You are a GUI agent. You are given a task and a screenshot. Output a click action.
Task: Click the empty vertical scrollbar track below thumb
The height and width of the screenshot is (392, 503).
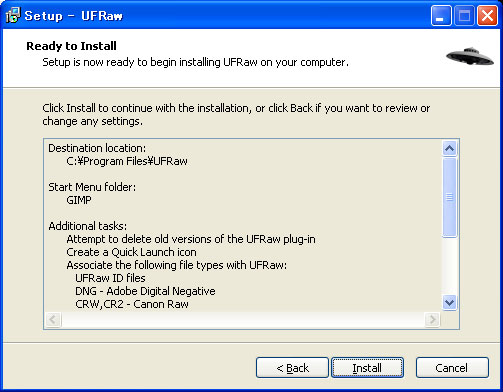450,266
